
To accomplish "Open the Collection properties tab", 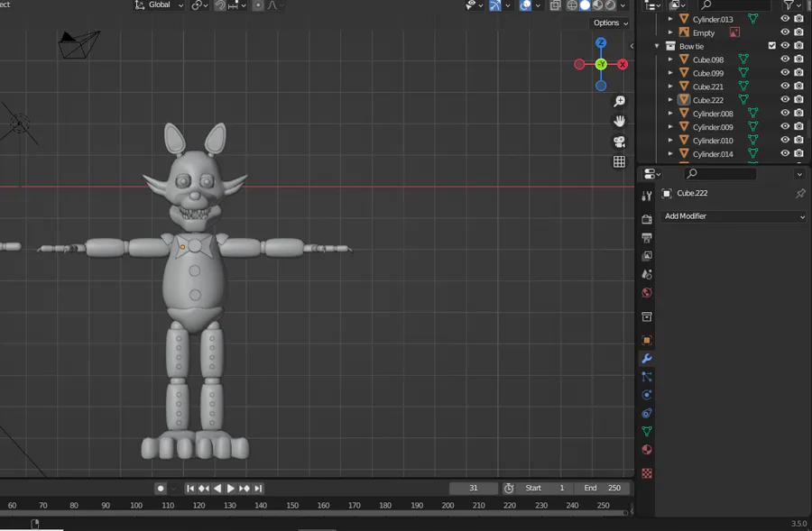I will (x=646, y=316).
